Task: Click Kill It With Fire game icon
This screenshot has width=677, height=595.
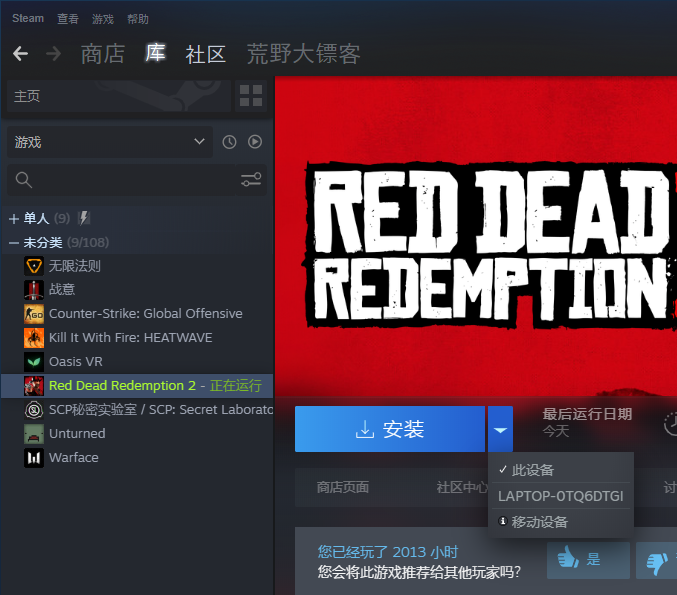Action: (34, 338)
